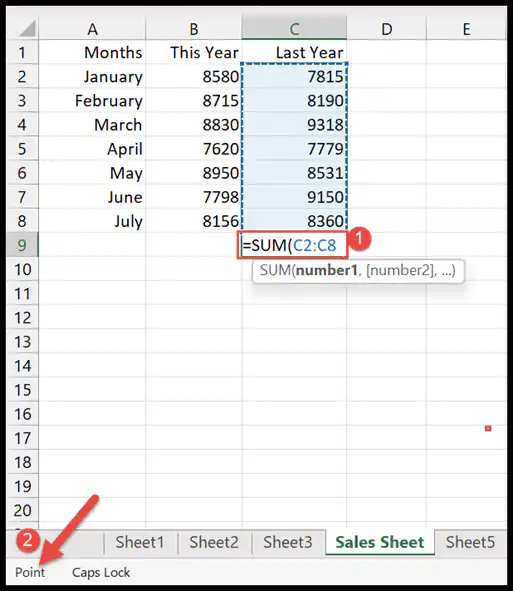Viewport: 513px width, 591px height.
Task: Click the formula cell containing =SUM(C2:C8
Action: click(x=293, y=245)
